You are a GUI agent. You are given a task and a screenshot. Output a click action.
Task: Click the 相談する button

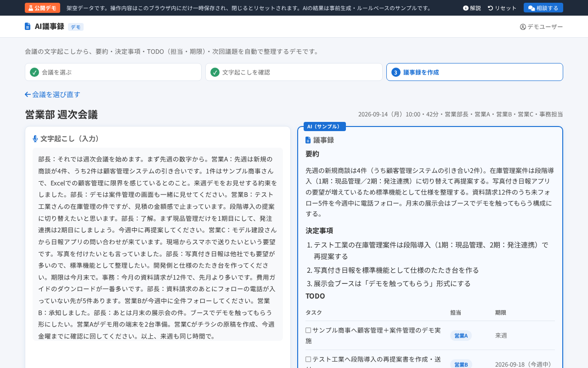[x=543, y=8]
